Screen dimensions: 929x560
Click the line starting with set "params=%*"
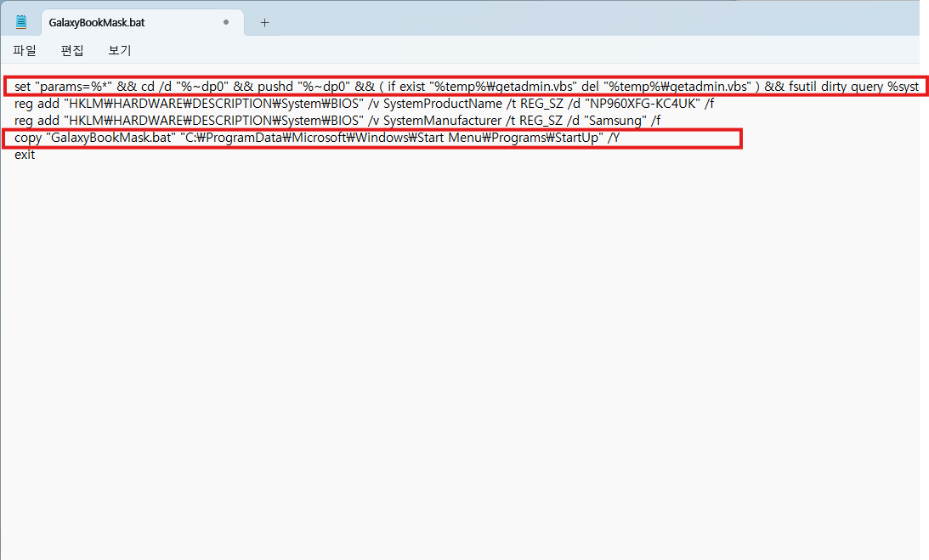467,87
